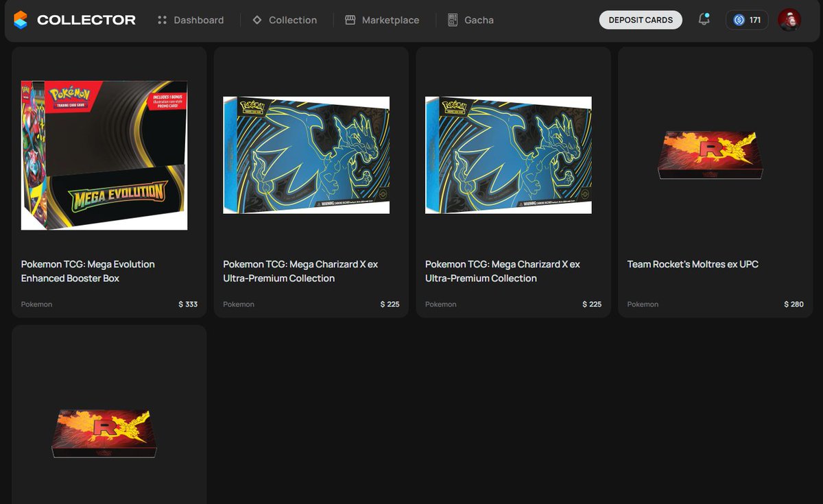Image resolution: width=823 pixels, height=504 pixels.
Task: Select the Mega Evolution booster box image
Action: click(104, 155)
